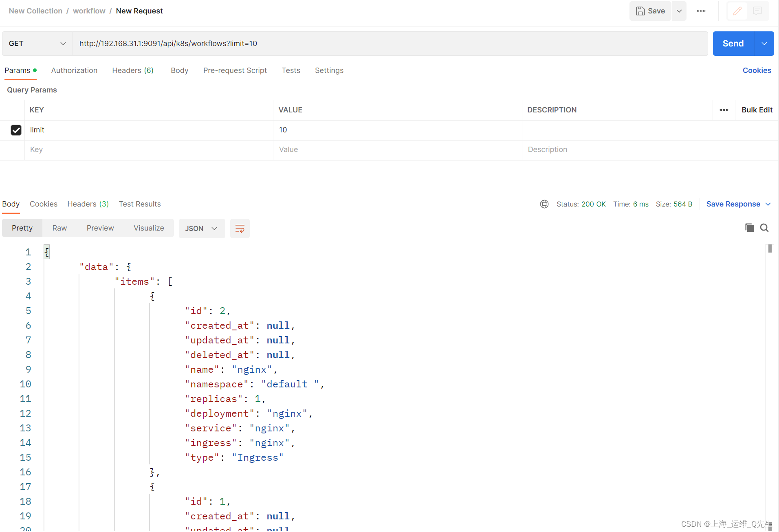Copy response with the copy icon

749,228
